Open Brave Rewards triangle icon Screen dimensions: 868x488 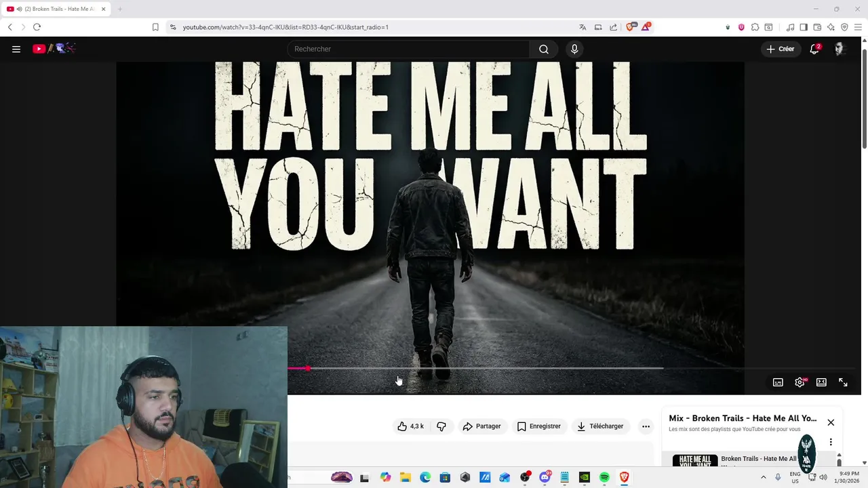(646, 27)
